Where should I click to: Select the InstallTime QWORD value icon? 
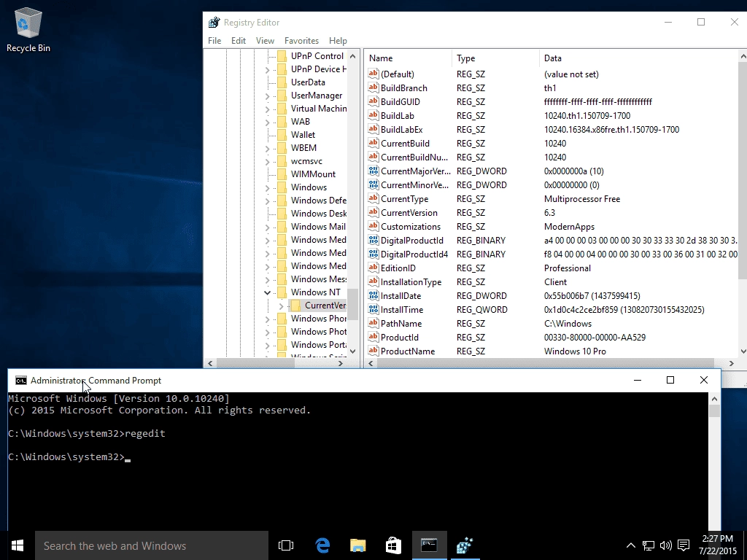(x=373, y=309)
